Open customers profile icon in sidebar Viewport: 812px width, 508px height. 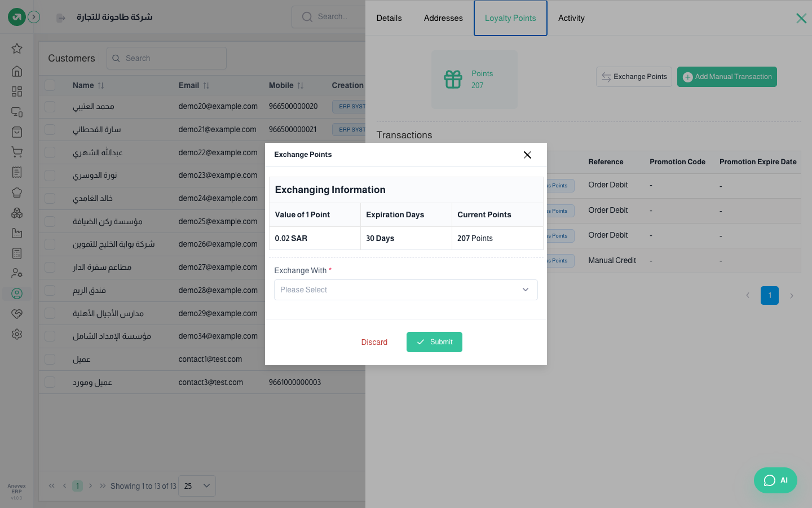click(17, 294)
